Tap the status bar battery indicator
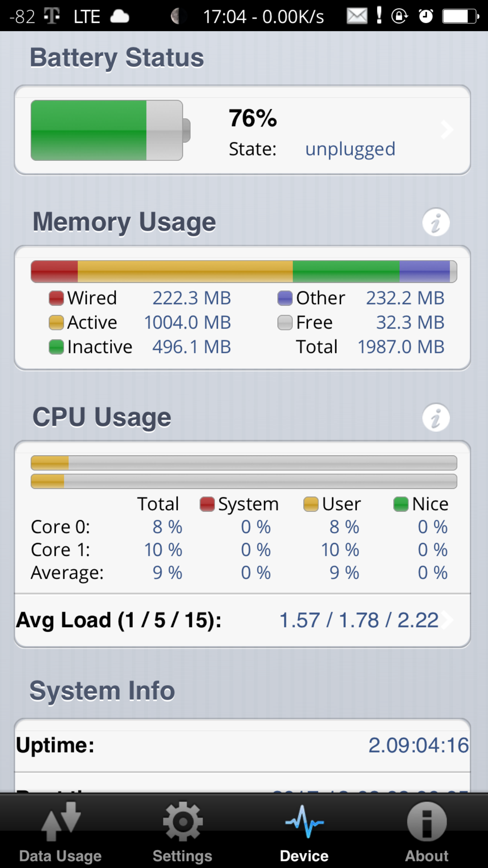Image resolution: width=488 pixels, height=868 pixels. point(460,17)
